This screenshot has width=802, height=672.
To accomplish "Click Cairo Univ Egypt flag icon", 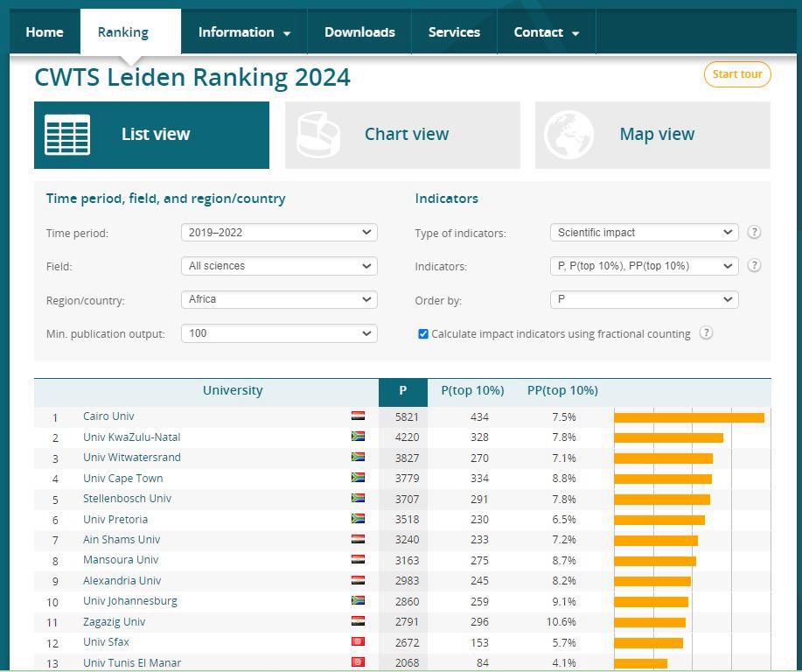I will (358, 416).
